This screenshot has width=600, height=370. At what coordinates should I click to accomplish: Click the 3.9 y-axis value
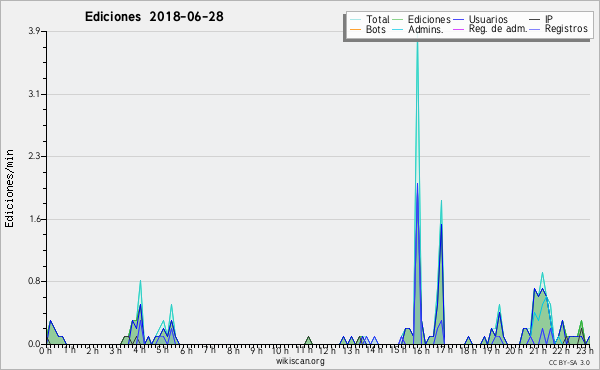click(x=34, y=31)
